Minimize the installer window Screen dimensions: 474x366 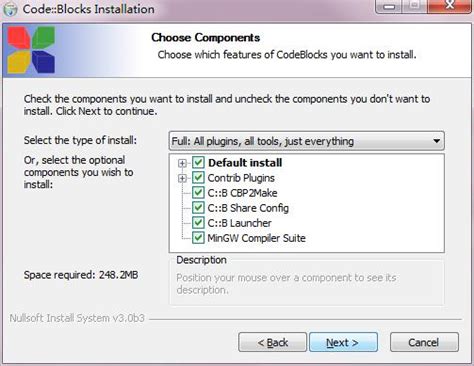coord(389,6)
